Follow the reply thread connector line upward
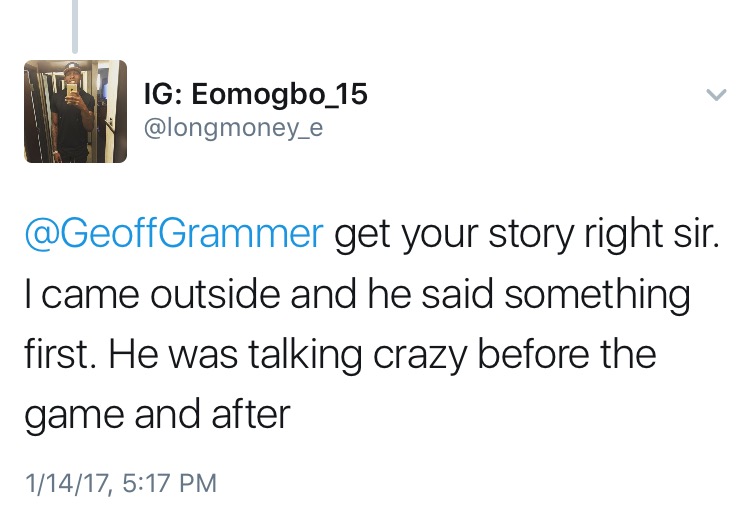This screenshot has width=750, height=523. 75,26
